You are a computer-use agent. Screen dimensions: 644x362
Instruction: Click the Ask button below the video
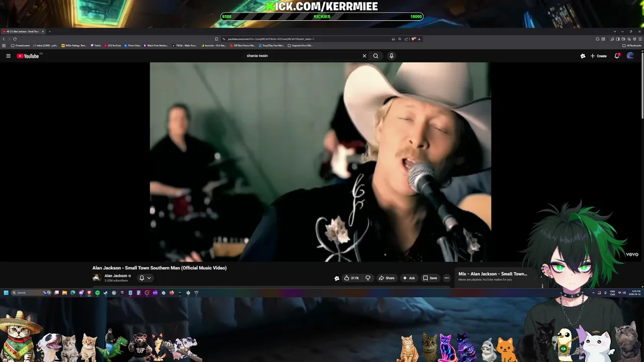(x=409, y=278)
